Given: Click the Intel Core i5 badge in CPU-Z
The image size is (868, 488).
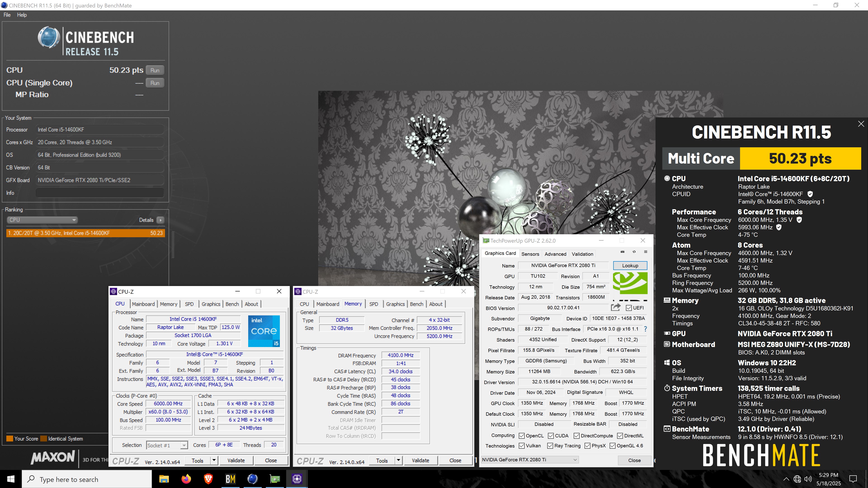Looking at the screenshot, I should coord(264,331).
